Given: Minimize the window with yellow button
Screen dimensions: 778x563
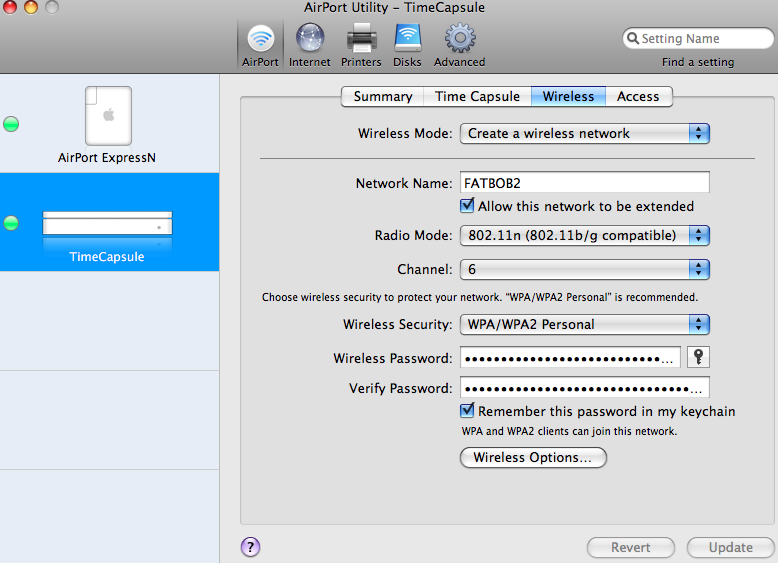Looking at the screenshot, I should [30, 6].
